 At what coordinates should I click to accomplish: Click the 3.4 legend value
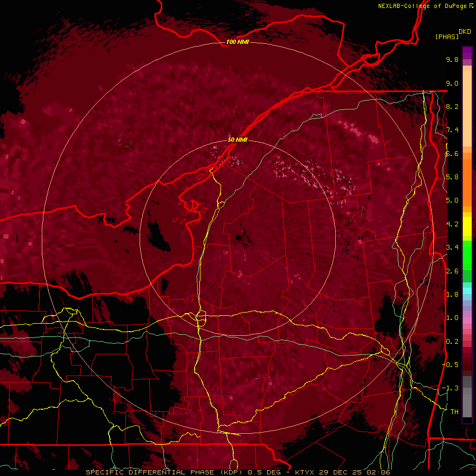(x=452, y=248)
